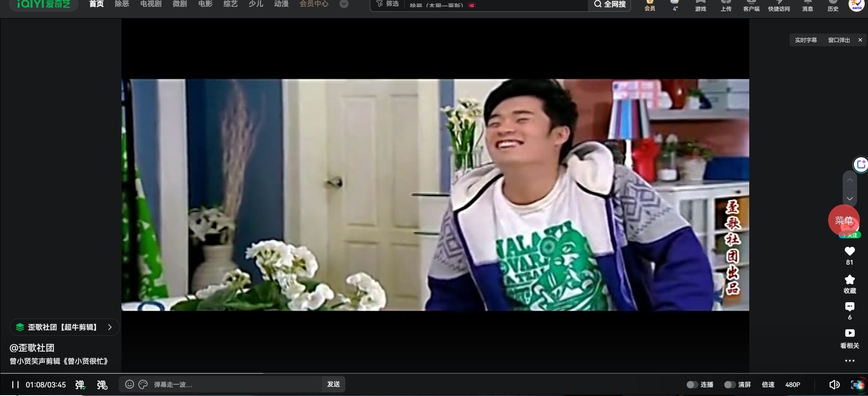Click the title 曾小贤笑声剪辑《曾小贤很忙》

pos(59,361)
